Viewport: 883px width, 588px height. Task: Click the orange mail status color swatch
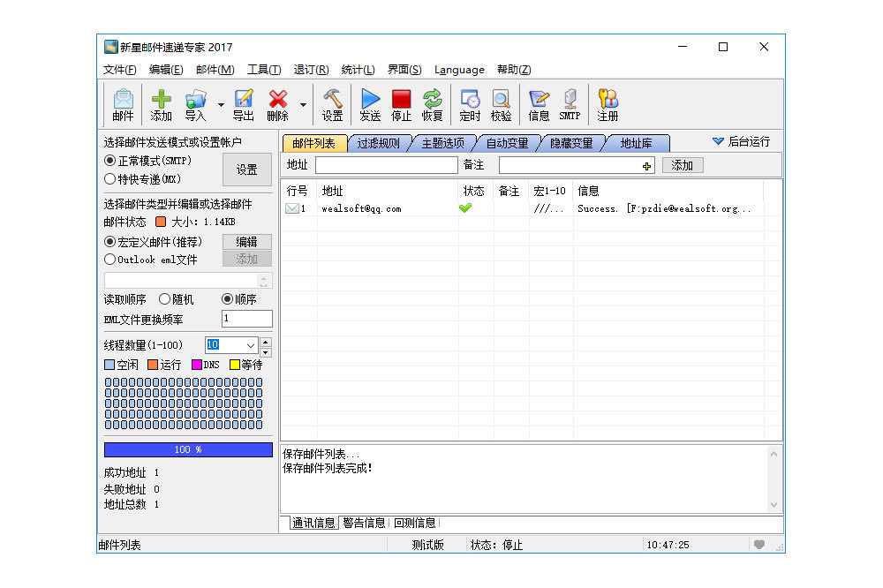(161, 222)
